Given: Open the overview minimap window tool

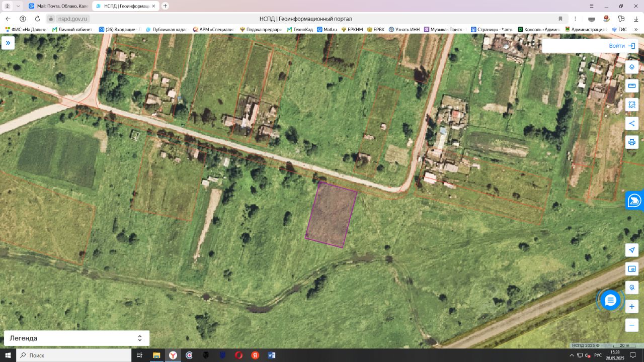Looking at the screenshot, I should tap(632, 269).
